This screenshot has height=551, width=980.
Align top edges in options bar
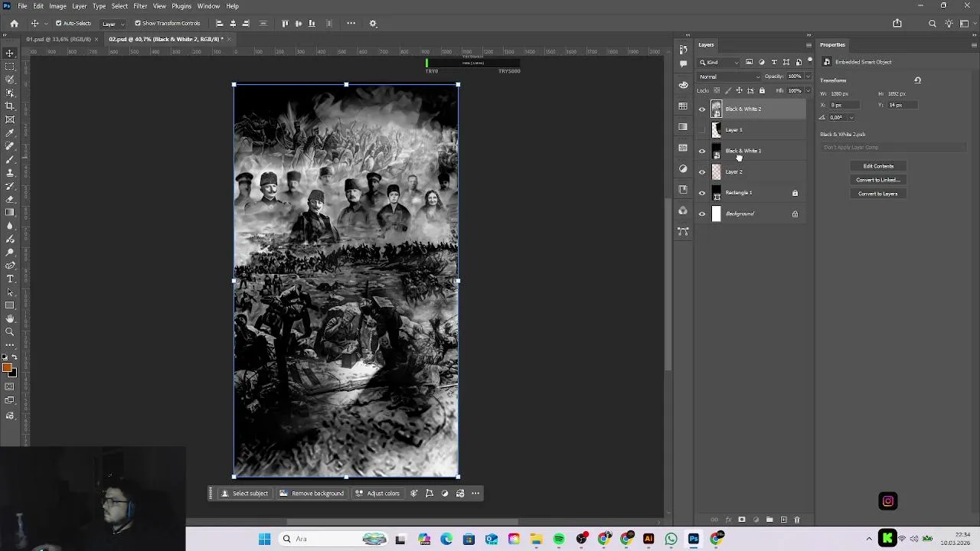point(285,23)
